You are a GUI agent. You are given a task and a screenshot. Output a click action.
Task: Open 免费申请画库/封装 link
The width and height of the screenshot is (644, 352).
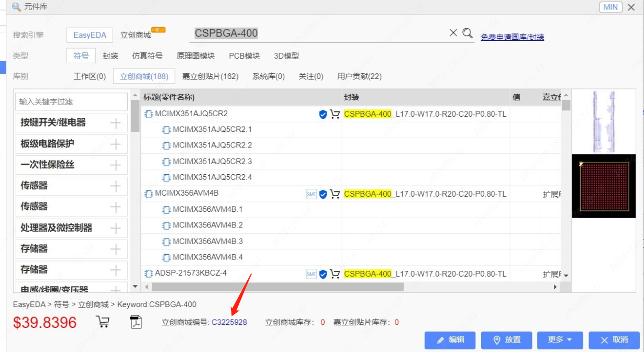(512, 37)
